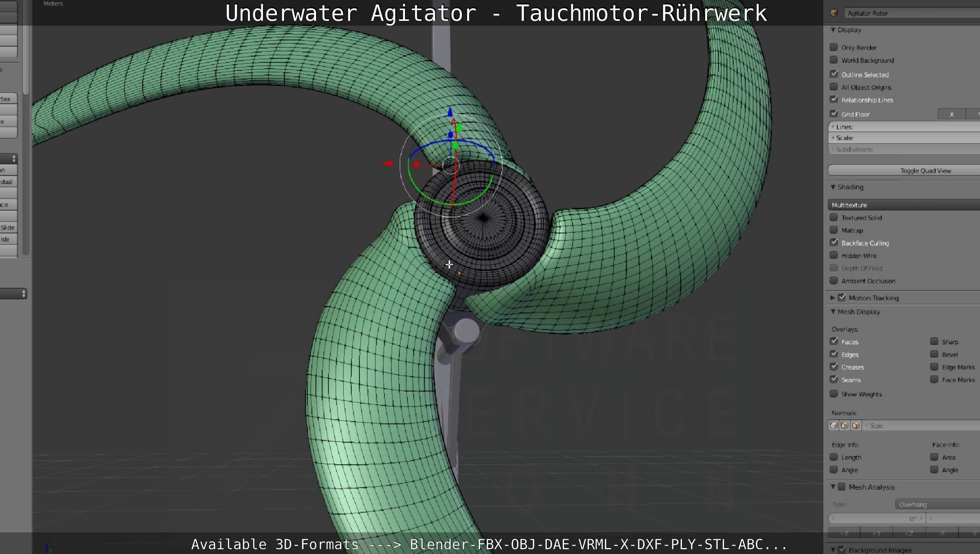Image resolution: width=980 pixels, height=554 pixels.
Task: Click the Meters unit label
Action: pos(53,4)
